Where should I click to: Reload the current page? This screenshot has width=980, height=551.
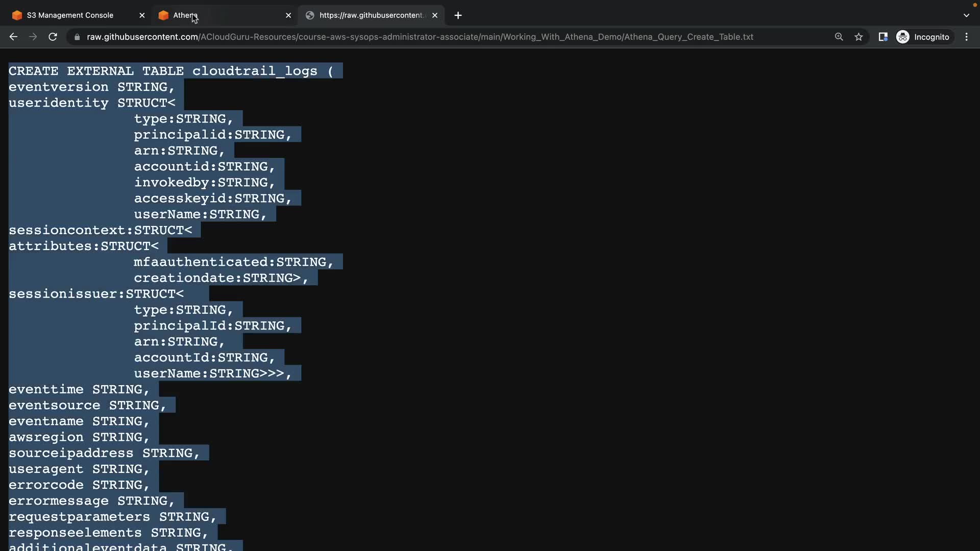pyautogui.click(x=53, y=37)
